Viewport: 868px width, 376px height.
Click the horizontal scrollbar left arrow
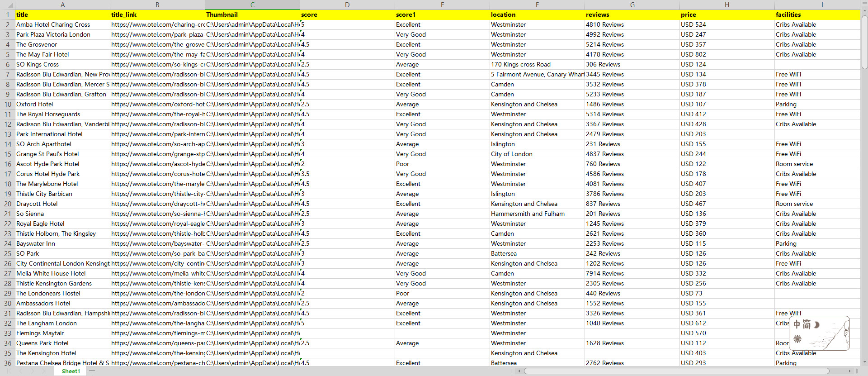(x=519, y=371)
